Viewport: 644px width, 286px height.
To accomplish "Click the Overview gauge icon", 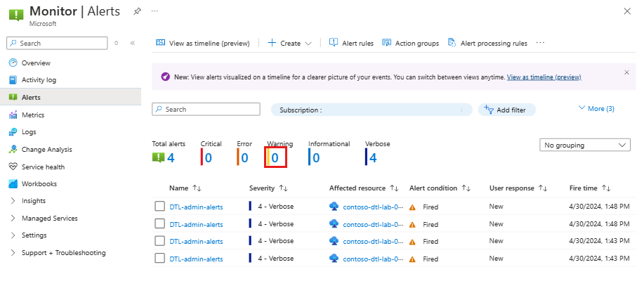I will [x=13, y=63].
